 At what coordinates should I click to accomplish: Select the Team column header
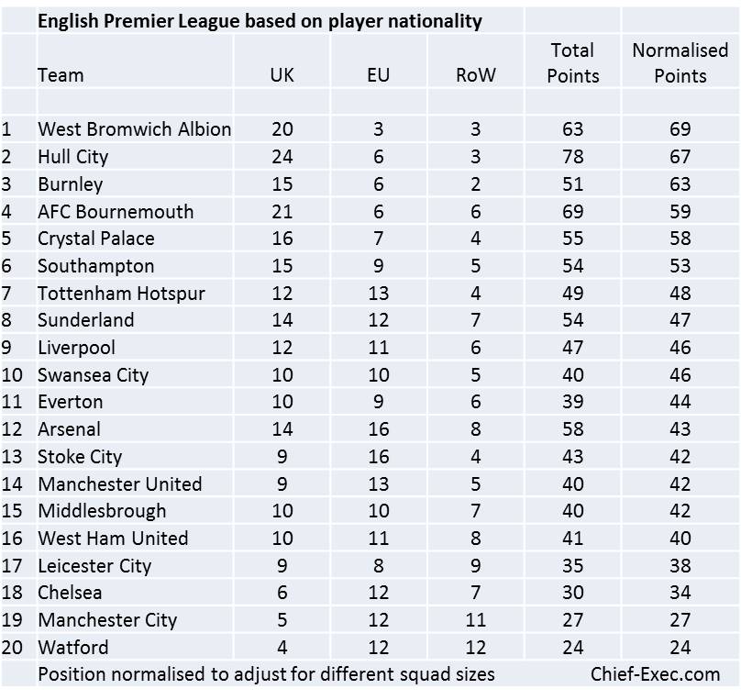click(61, 75)
